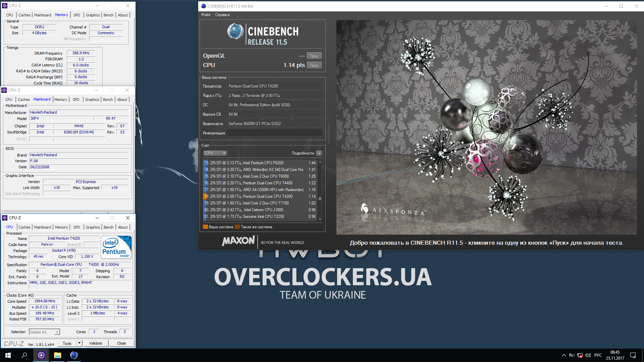Viewport: 644px width, 362px height.
Task: Open the CPU ranking type dropdown
Action: point(215,153)
